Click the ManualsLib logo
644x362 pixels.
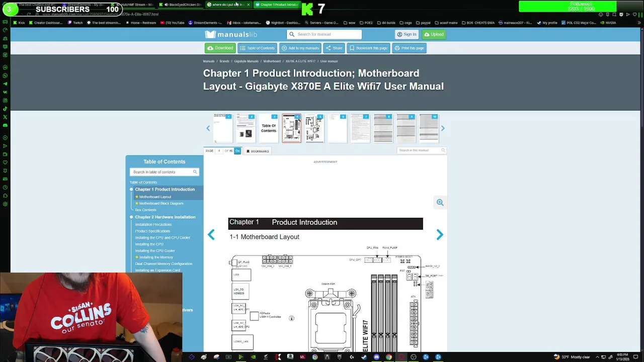coord(231,34)
